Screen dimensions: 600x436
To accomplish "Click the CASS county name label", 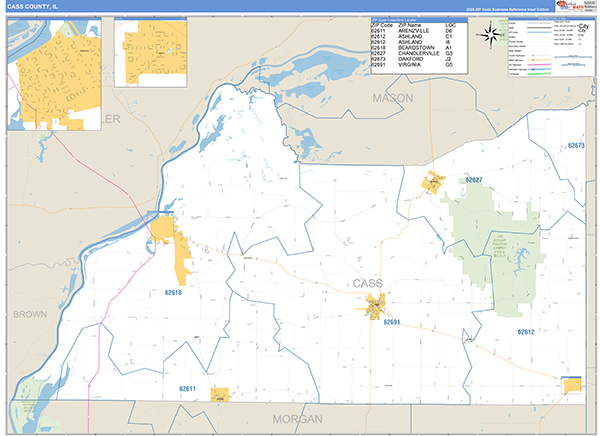I will click(x=367, y=284).
